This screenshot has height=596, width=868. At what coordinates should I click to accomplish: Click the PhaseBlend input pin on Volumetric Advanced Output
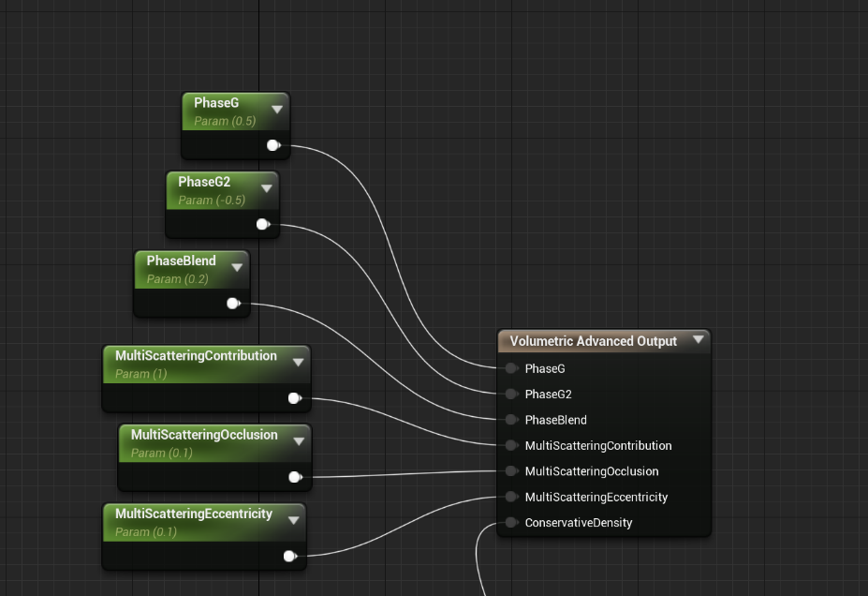click(x=510, y=420)
